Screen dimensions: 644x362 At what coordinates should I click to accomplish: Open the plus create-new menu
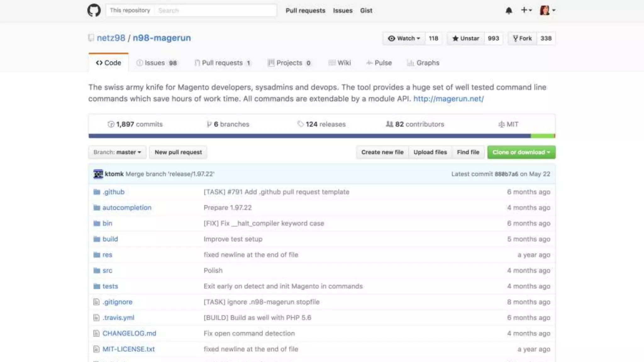(x=526, y=10)
